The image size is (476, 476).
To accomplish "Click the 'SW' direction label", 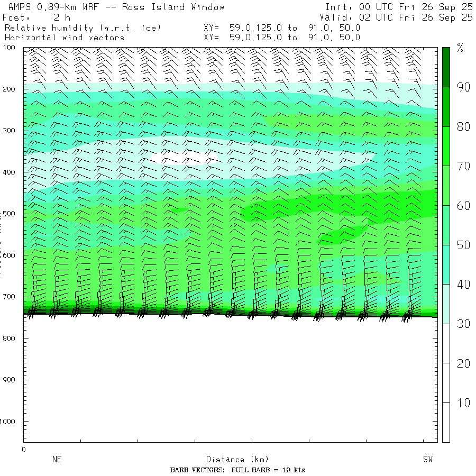I will pyautogui.click(x=428, y=459).
